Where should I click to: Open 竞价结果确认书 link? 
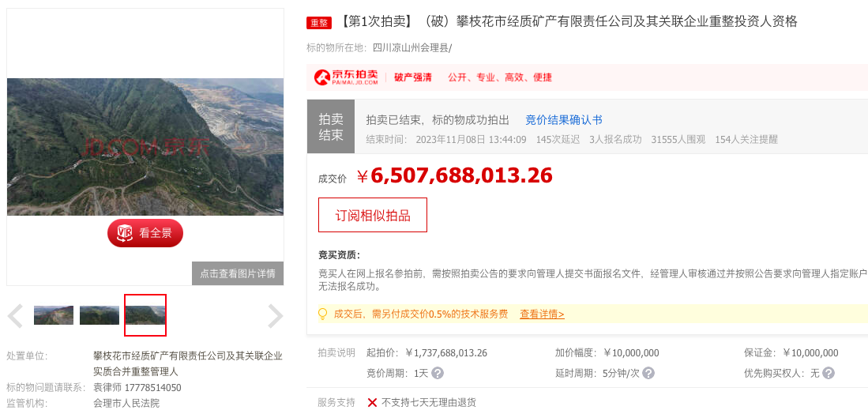point(564,120)
